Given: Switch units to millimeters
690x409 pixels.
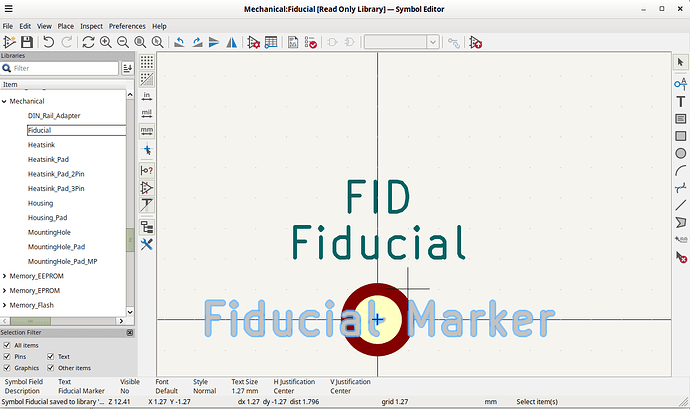Looking at the screenshot, I should click(x=147, y=131).
